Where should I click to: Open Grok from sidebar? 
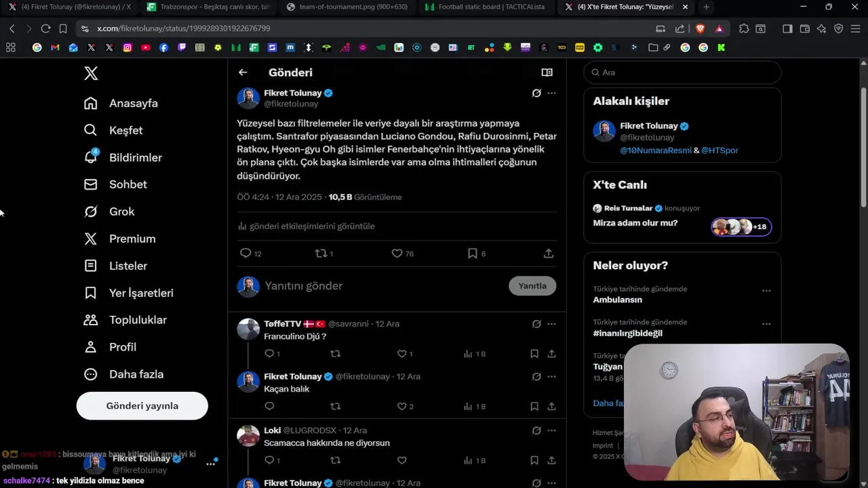click(109, 211)
